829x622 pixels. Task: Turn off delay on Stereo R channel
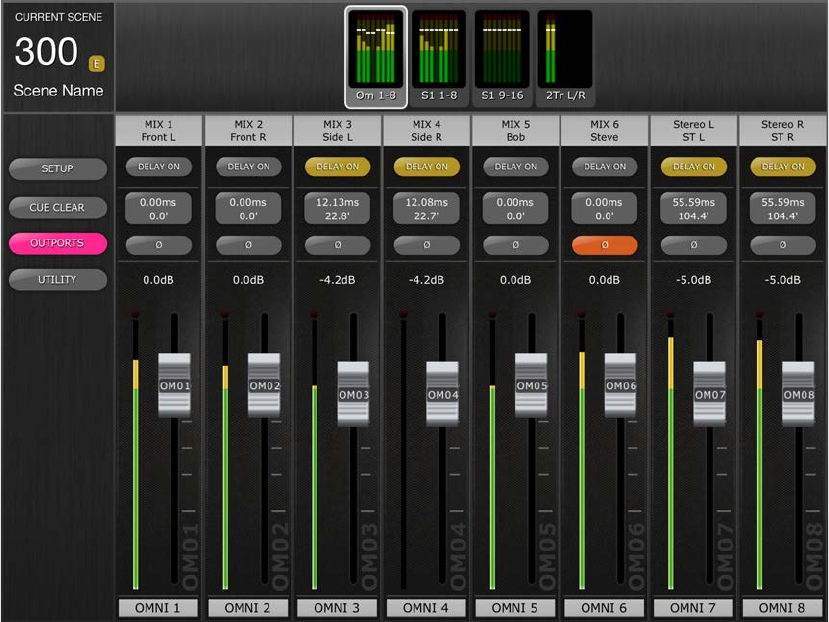783,167
